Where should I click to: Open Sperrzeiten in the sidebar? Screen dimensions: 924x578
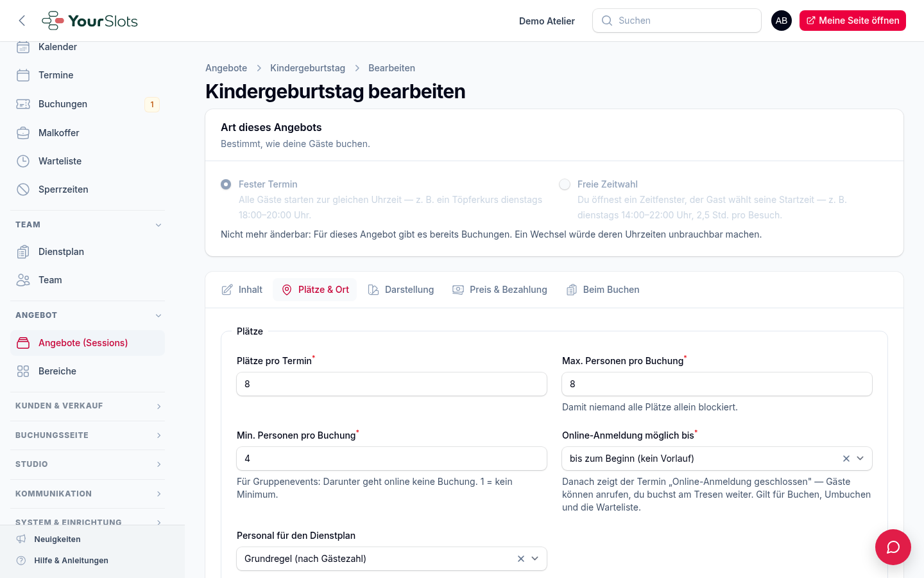pos(87,189)
